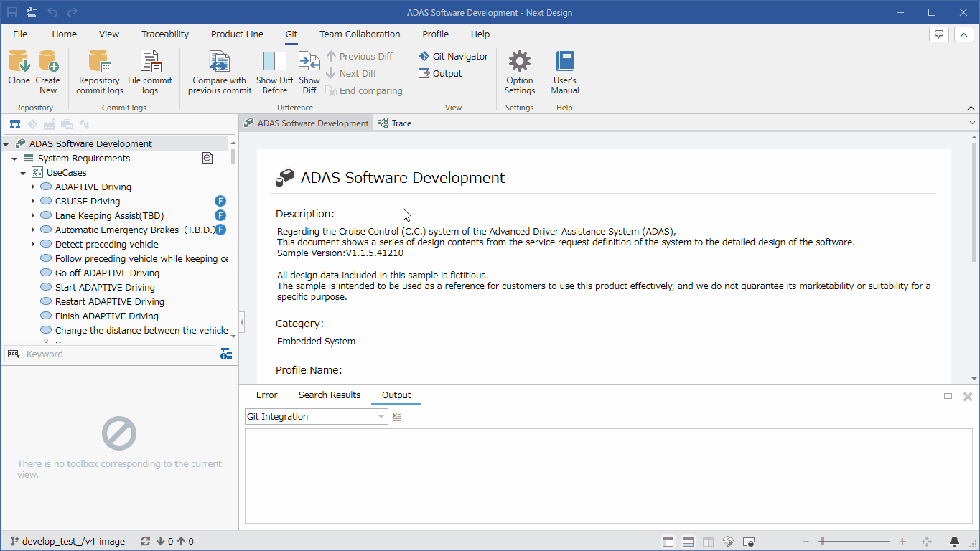The height and width of the screenshot is (551, 980).
Task: Expand the Automatic Emergency Brakes node
Action: coord(32,230)
